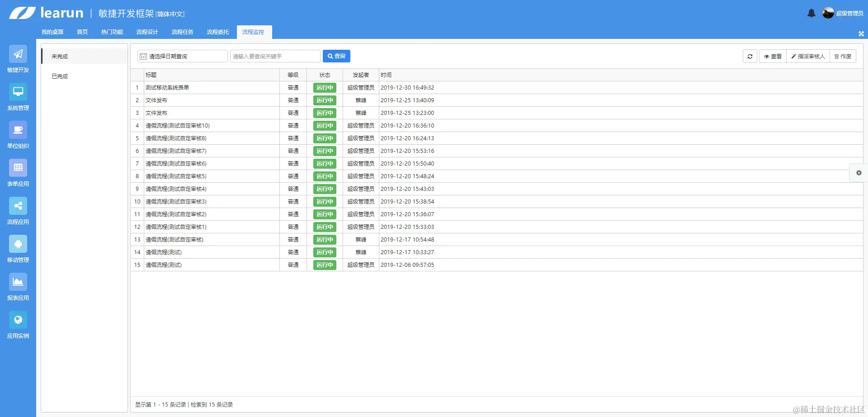Click time 2019-12-20 16:36:10
This screenshot has height=417, width=868.
(x=407, y=126)
